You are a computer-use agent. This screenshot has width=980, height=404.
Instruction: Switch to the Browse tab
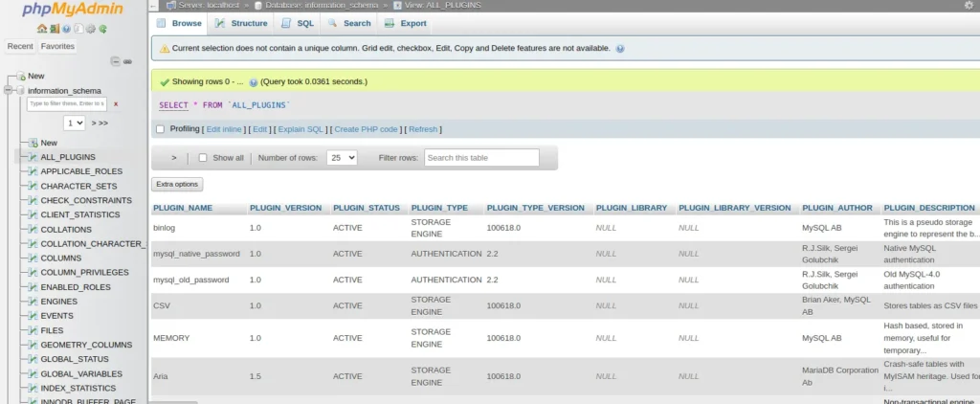click(179, 23)
